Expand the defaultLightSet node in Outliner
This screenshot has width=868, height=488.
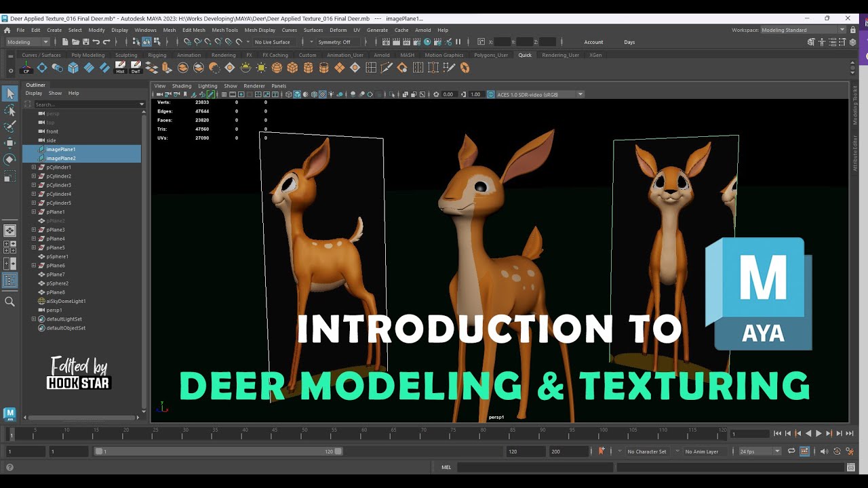pyautogui.click(x=34, y=319)
